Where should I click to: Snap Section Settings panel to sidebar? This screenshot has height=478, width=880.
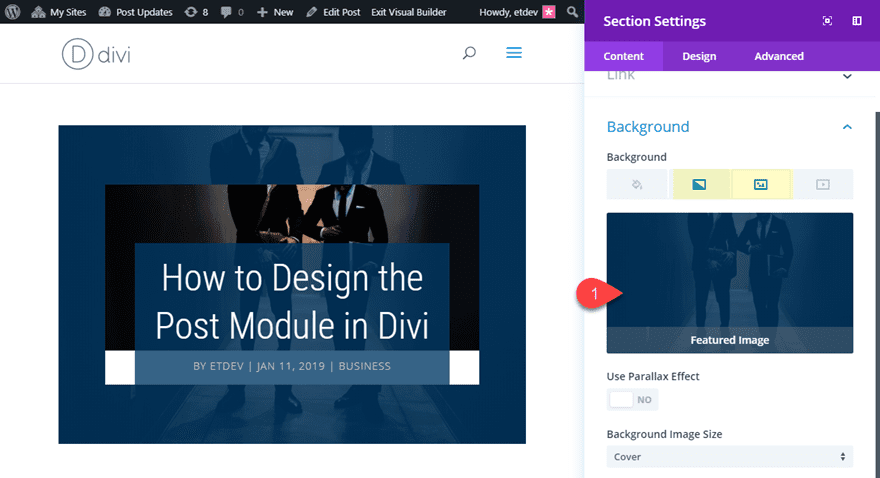[857, 21]
